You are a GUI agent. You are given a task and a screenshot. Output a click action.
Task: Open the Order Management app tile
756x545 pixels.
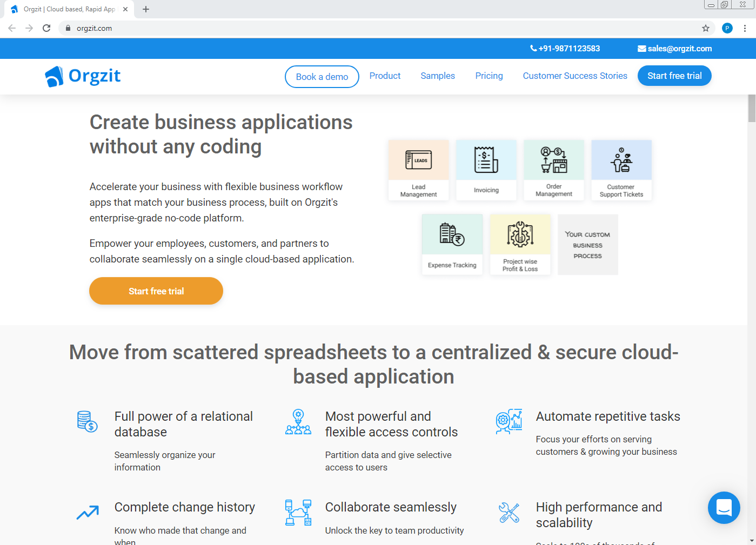coord(554,170)
